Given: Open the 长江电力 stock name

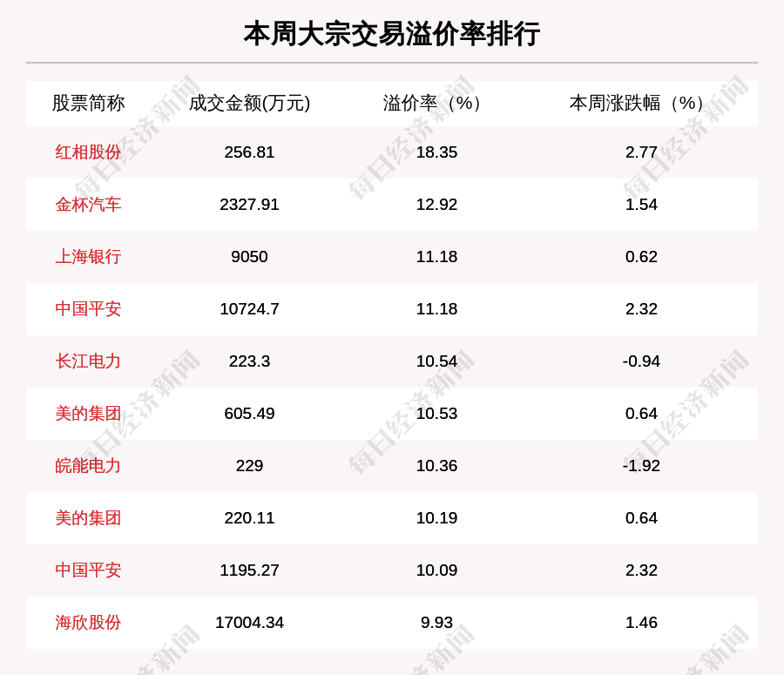Looking at the screenshot, I should 88,361.
